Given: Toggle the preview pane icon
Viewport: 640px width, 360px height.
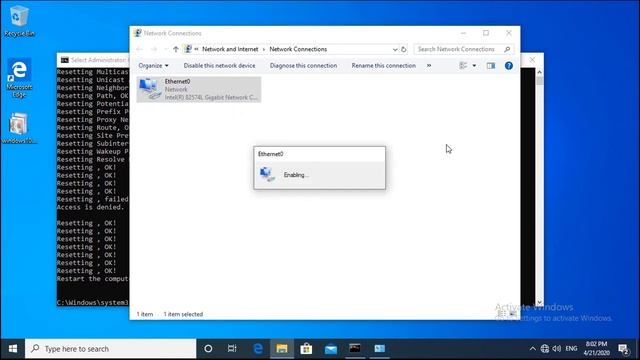Looking at the screenshot, I should (x=491, y=65).
